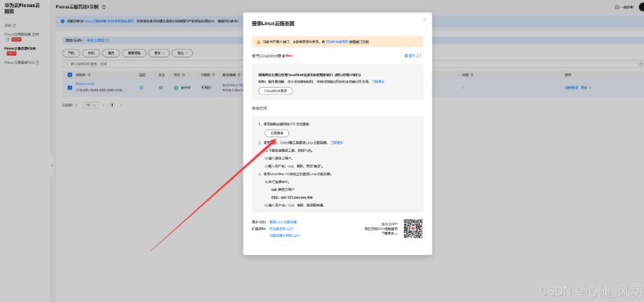Open learn more link beside Xshell tools step
Screen dimensions: 644x302
click(337, 142)
